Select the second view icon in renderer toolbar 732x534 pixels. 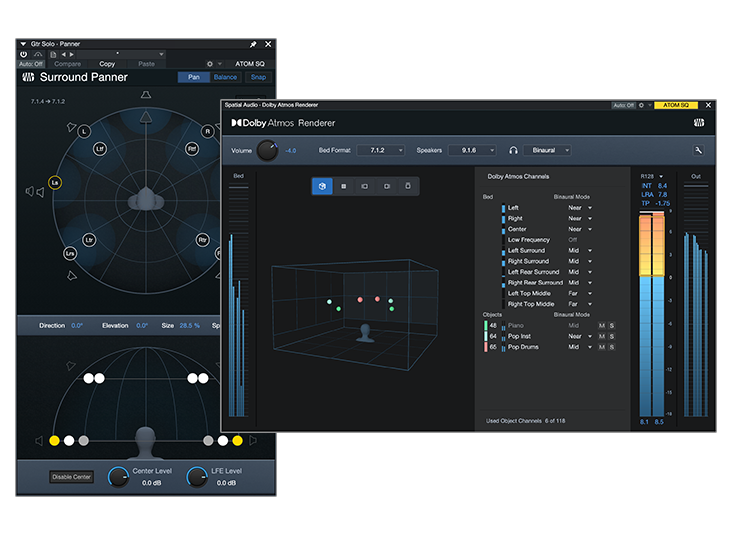pyautogui.click(x=344, y=186)
